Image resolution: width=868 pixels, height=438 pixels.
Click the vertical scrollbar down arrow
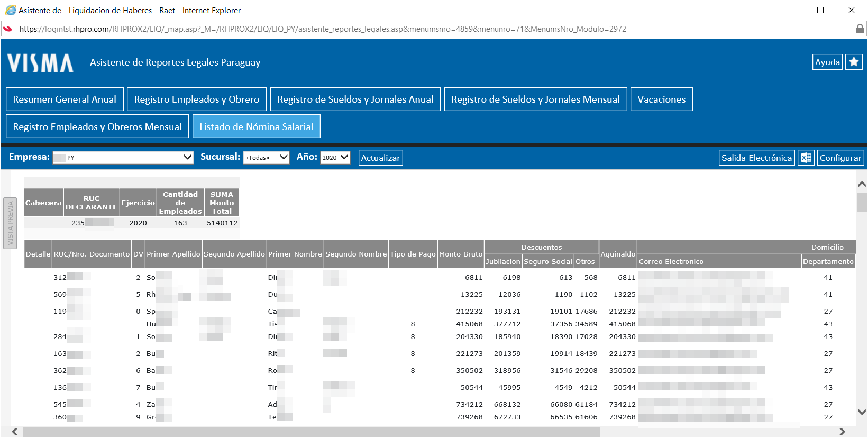[862, 412]
